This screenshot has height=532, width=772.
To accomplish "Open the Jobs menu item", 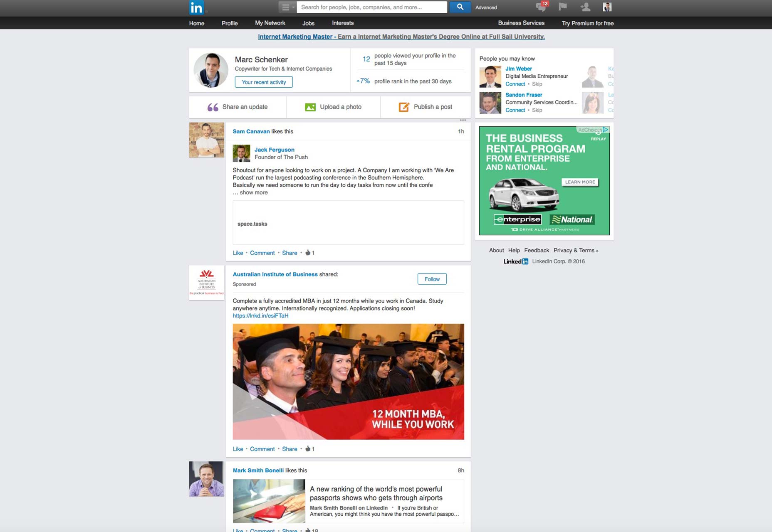I will click(308, 23).
